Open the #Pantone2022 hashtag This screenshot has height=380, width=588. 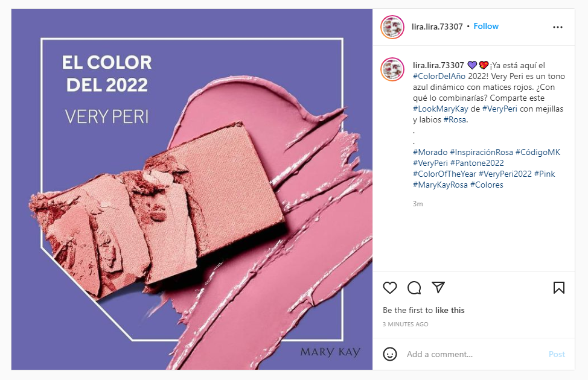click(x=477, y=163)
